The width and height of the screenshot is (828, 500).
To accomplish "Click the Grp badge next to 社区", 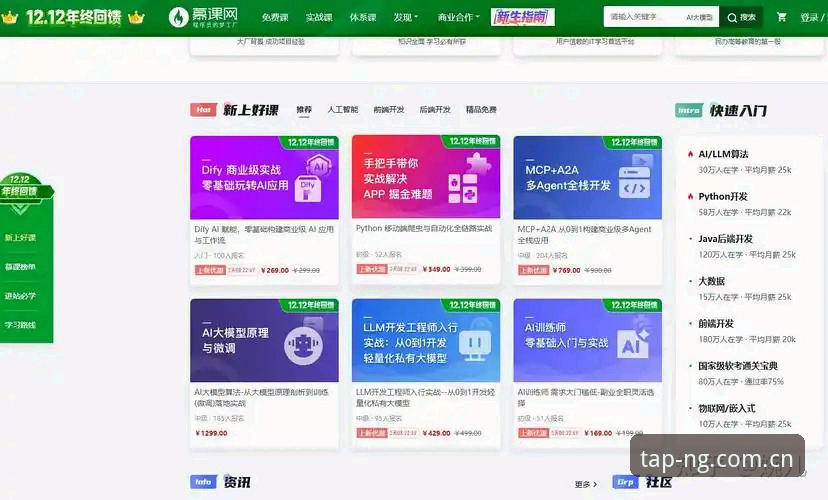I will tap(626, 482).
